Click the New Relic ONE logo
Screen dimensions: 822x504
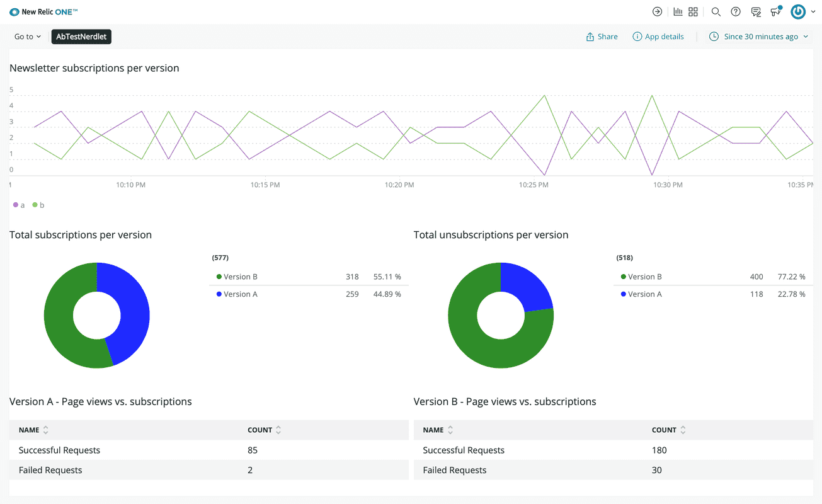click(x=43, y=12)
